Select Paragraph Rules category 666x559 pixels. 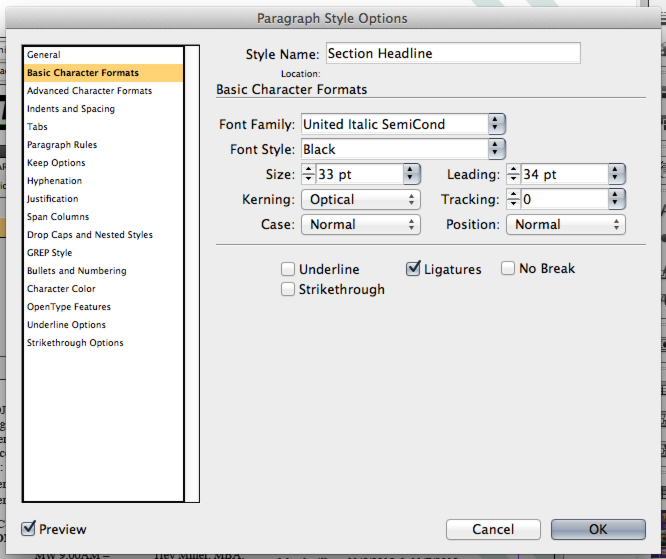click(103, 144)
